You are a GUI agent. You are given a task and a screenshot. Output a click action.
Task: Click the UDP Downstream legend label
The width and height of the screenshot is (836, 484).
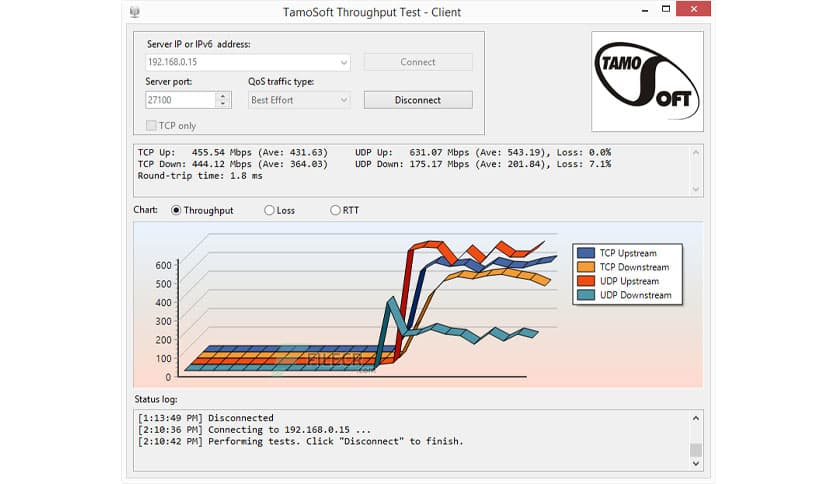coord(636,295)
